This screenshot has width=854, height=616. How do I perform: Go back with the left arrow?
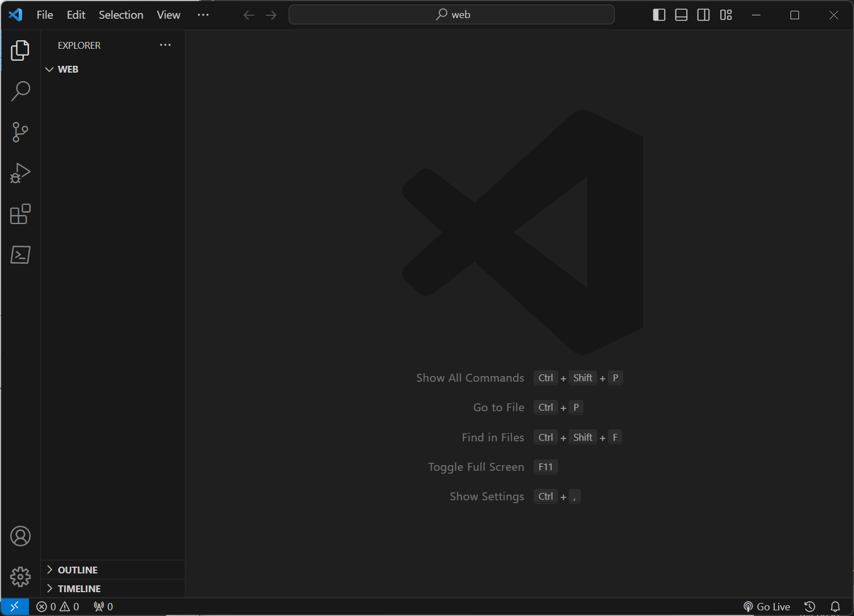[x=248, y=15]
